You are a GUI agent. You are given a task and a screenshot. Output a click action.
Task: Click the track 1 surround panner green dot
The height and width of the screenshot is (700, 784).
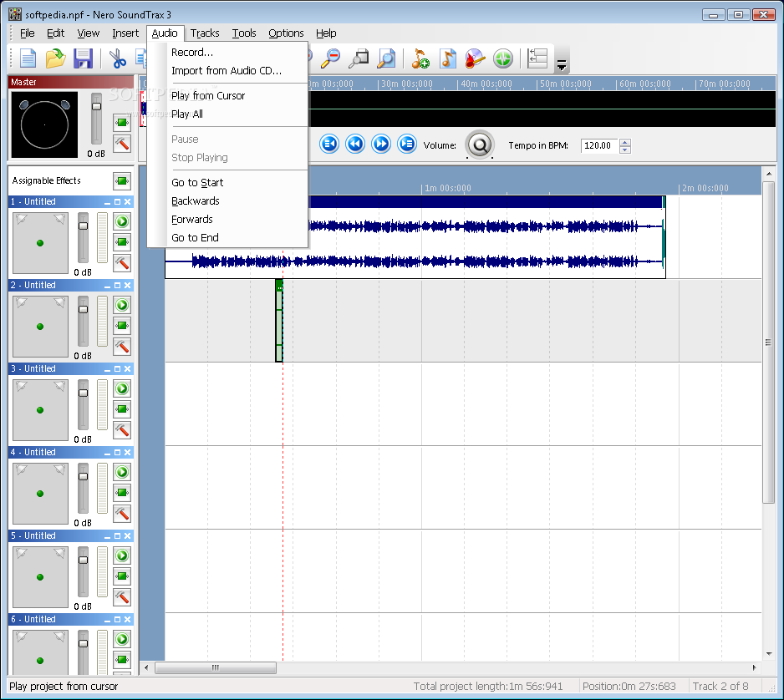click(40, 243)
